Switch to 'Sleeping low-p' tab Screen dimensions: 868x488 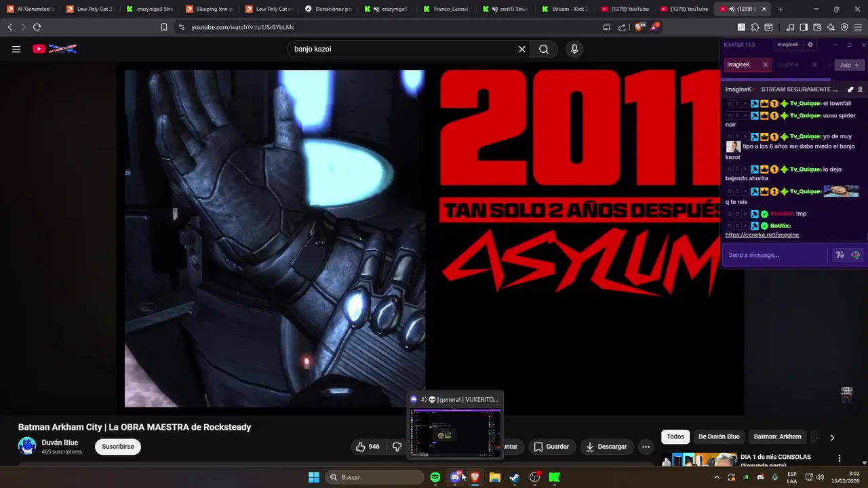click(x=209, y=9)
